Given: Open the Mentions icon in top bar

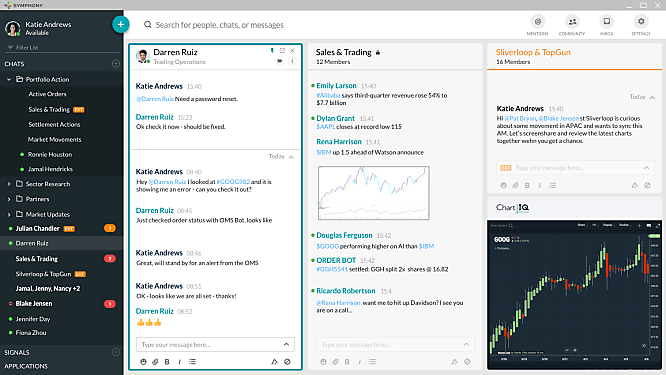Looking at the screenshot, I should pyautogui.click(x=538, y=21).
